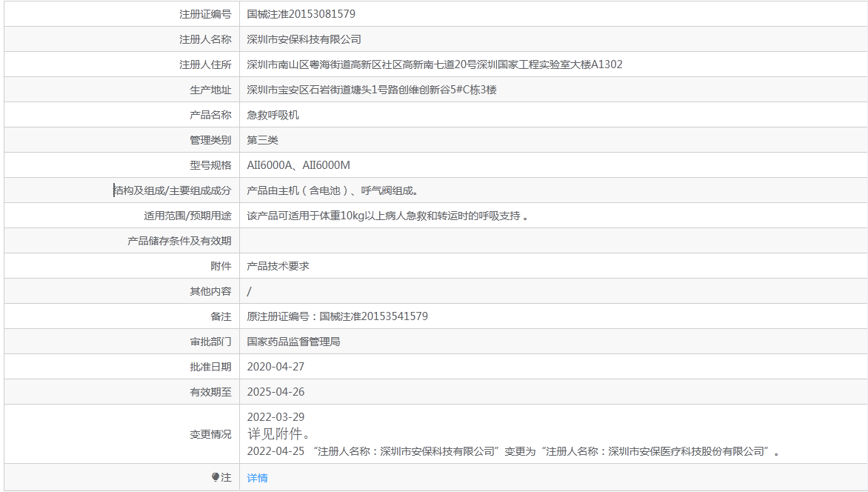Click the 详见附件。 text in 变更情况
The height and width of the screenshot is (492, 868).
[278, 433]
